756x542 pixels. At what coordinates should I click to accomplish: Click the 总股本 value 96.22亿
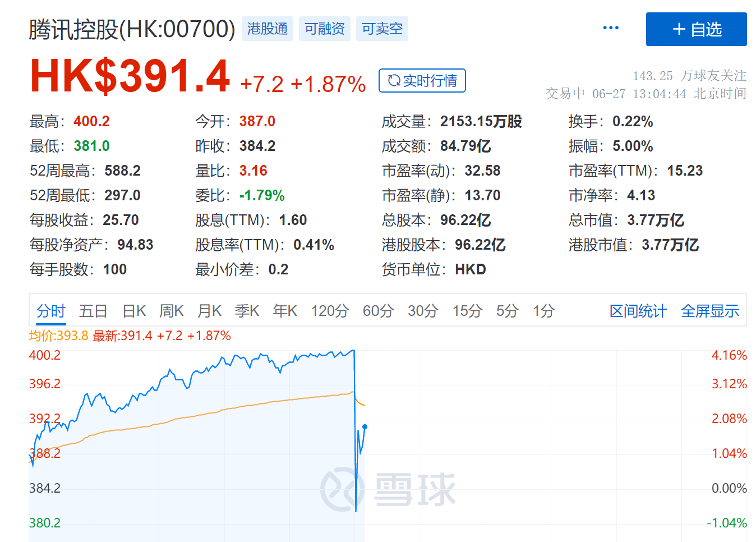pyautogui.click(x=465, y=220)
